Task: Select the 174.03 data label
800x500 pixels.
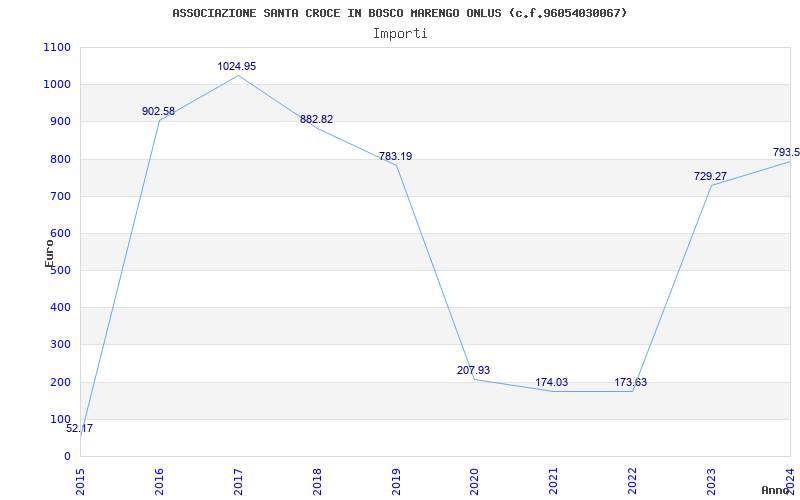Action: (552, 383)
